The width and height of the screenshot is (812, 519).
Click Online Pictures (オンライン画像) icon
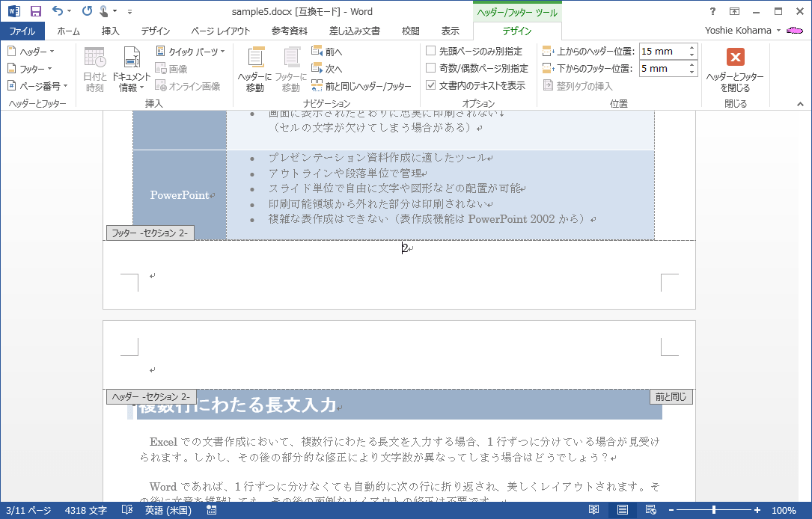click(188, 86)
